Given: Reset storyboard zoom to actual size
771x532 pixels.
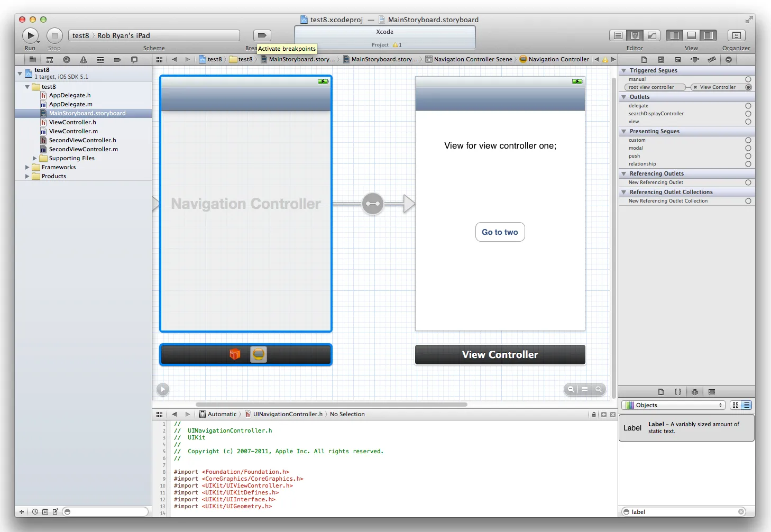Looking at the screenshot, I should click(585, 389).
